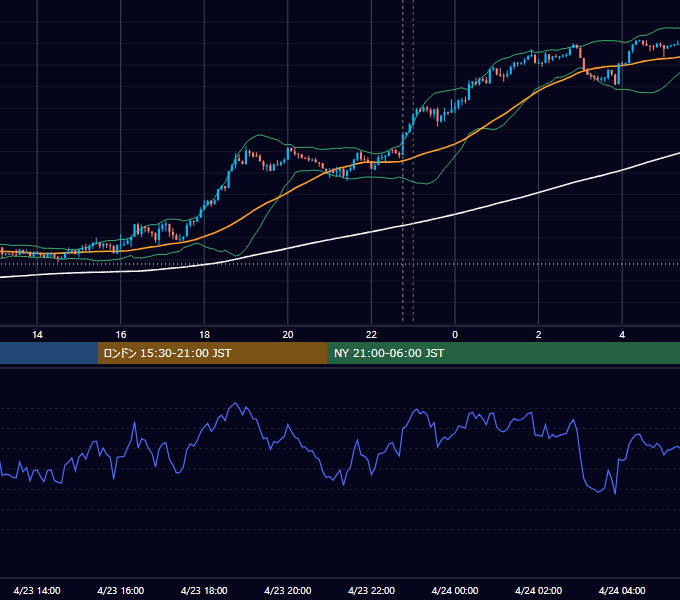Screen dimensions: 680x600
Task: Click the ロンドン 15:30-21:00 JST session bar
Action: (212, 353)
